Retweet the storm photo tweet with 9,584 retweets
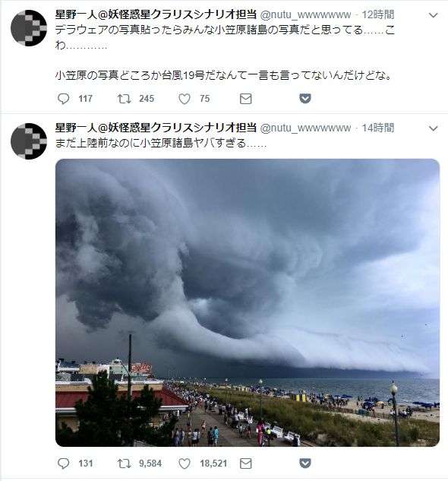Screen dimensions: 448x481 [125, 464]
